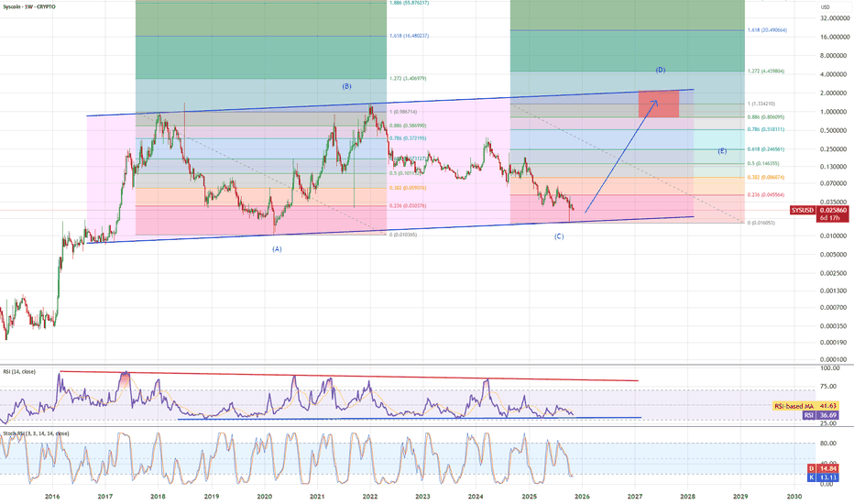Select the purple RSI value tag

821,415
